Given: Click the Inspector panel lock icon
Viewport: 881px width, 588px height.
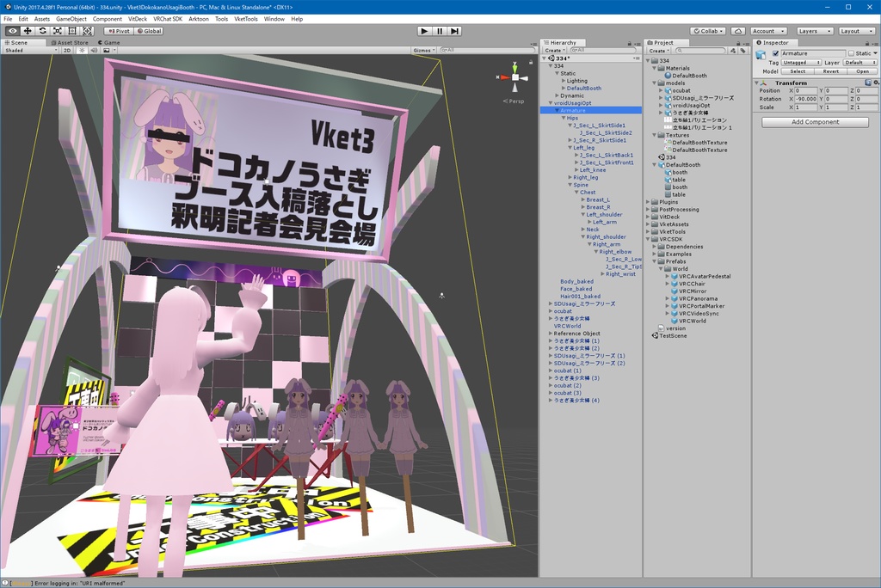Looking at the screenshot, I should click(x=867, y=43).
